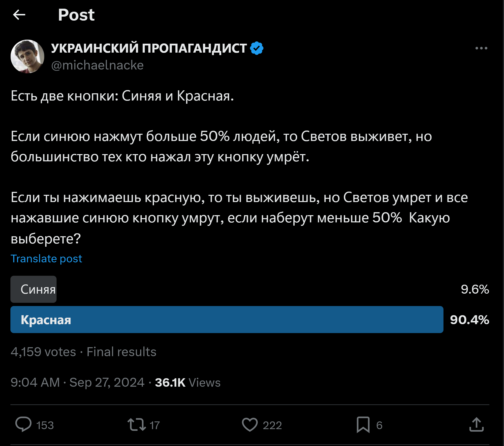Select the Красная poll result bar
Screen dimensions: 504x446
[227, 320]
